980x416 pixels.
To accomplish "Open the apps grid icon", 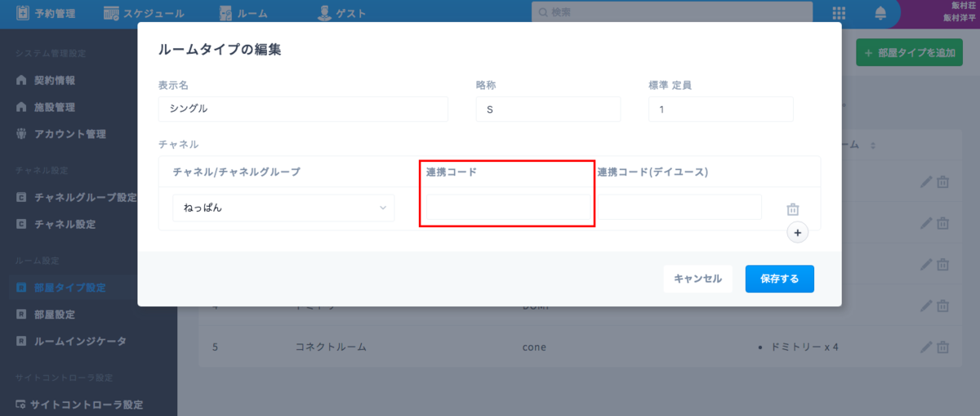I will point(839,13).
